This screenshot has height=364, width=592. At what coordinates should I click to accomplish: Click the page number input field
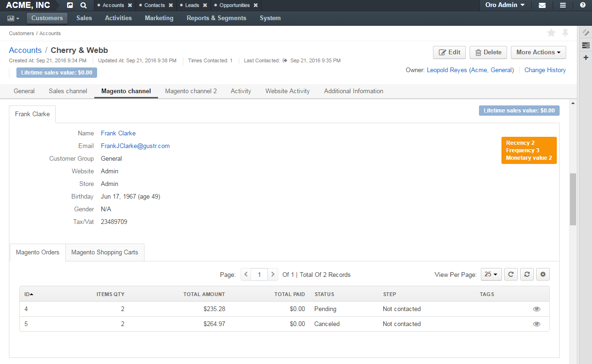(x=259, y=275)
